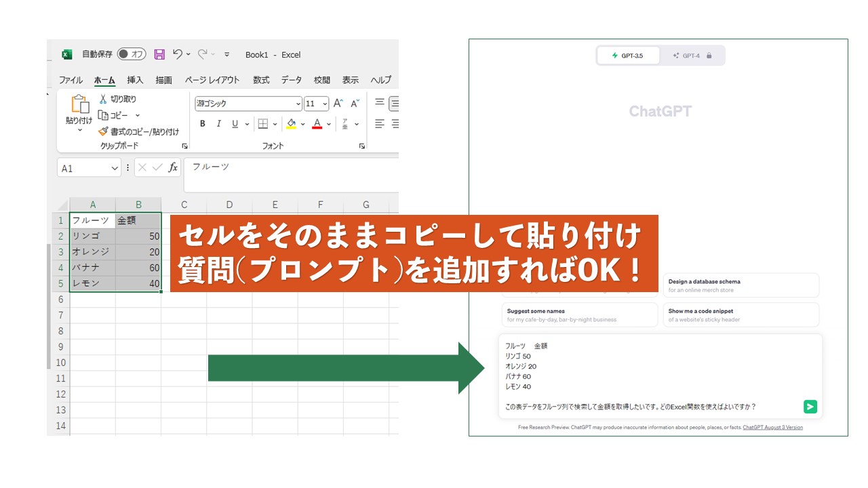This screenshot has height=488, width=868.
Task: Switch to the 挿入 ribbon tab
Action: tap(135, 80)
